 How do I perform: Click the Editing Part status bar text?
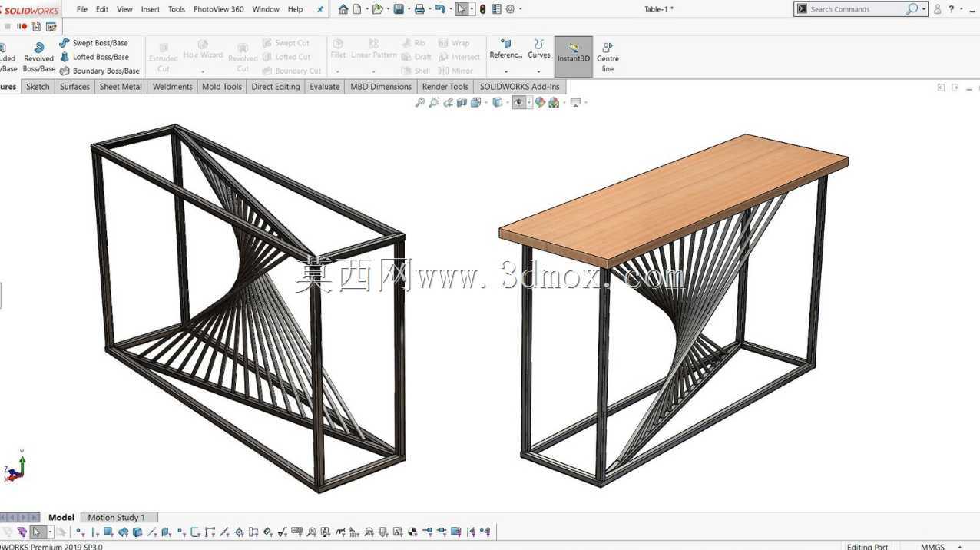[x=867, y=546]
